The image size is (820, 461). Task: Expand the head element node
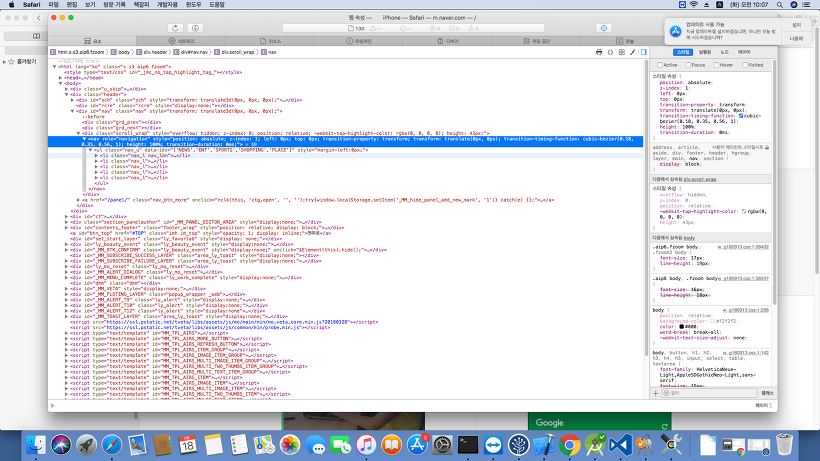click(x=61, y=78)
